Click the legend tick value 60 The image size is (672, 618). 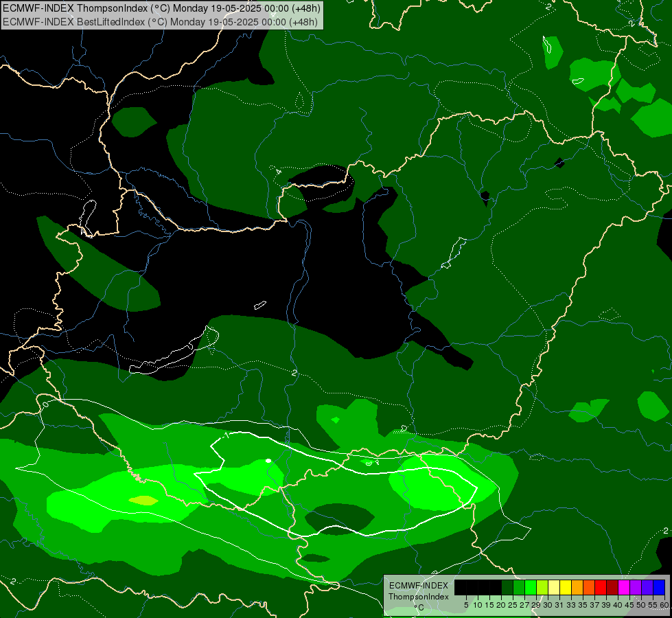[x=664, y=605]
